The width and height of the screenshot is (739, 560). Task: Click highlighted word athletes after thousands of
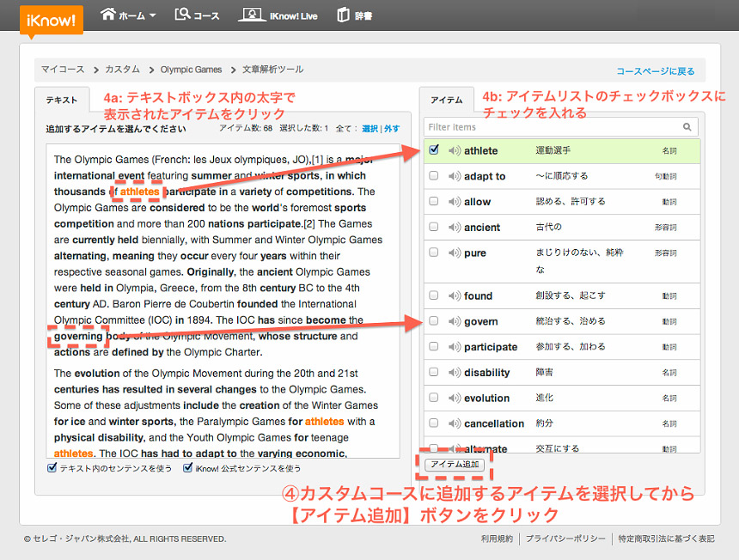139,192
